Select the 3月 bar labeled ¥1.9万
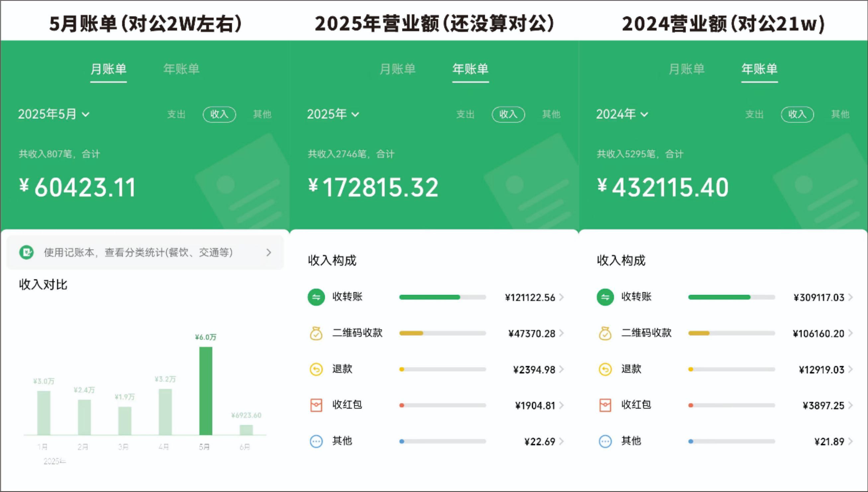The image size is (868, 492). 125,421
